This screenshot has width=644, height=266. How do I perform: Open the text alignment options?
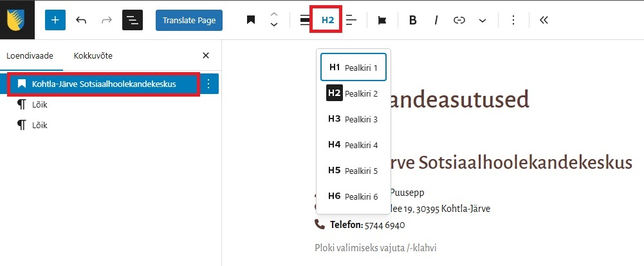(351, 20)
